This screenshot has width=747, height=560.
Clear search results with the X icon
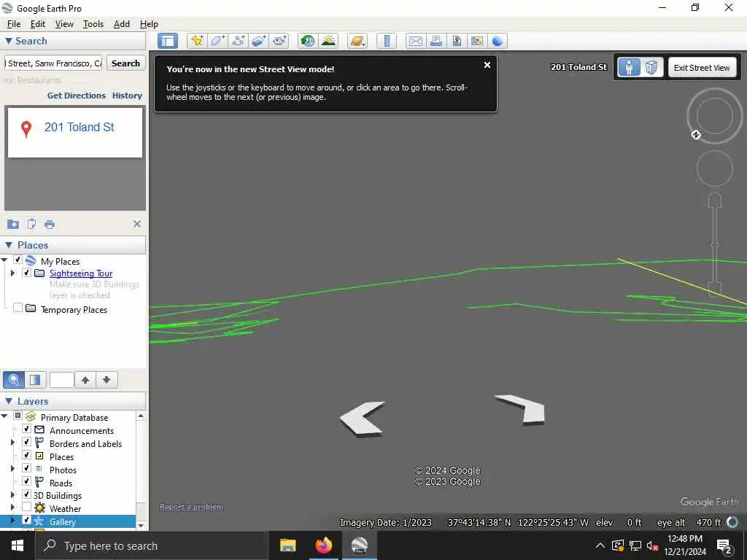click(x=137, y=224)
